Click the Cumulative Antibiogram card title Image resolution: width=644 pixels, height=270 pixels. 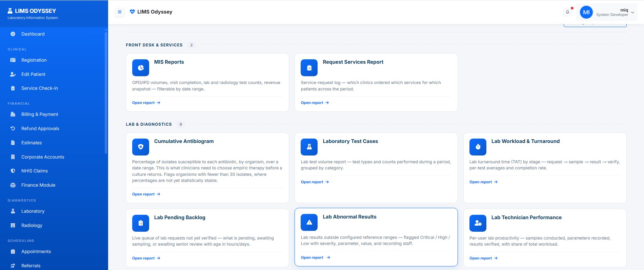[184, 141]
